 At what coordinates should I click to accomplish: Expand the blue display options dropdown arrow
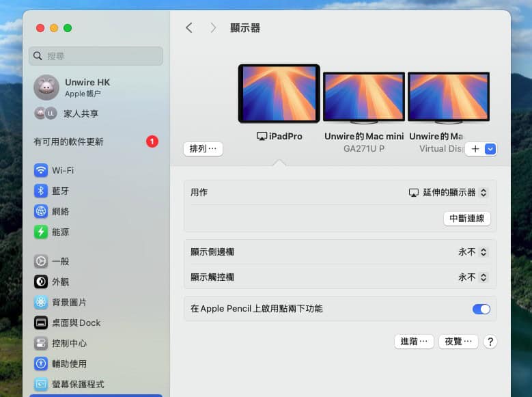coord(490,149)
